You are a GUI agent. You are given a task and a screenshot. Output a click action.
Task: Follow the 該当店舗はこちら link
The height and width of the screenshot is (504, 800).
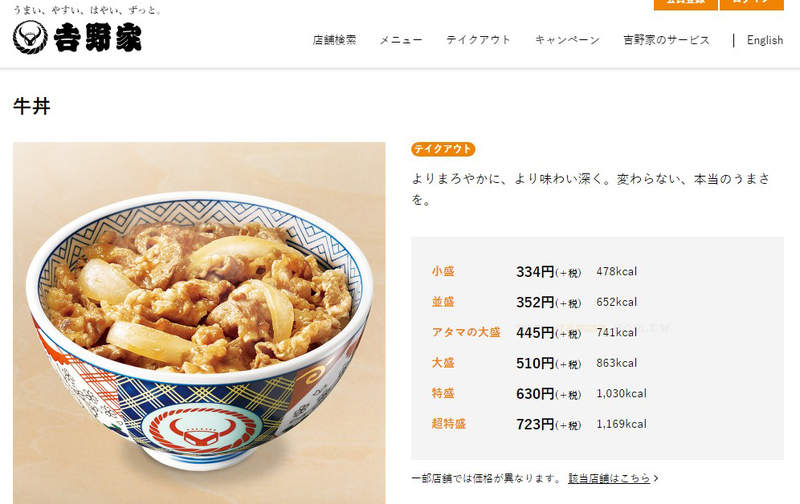pyautogui.click(x=609, y=478)
